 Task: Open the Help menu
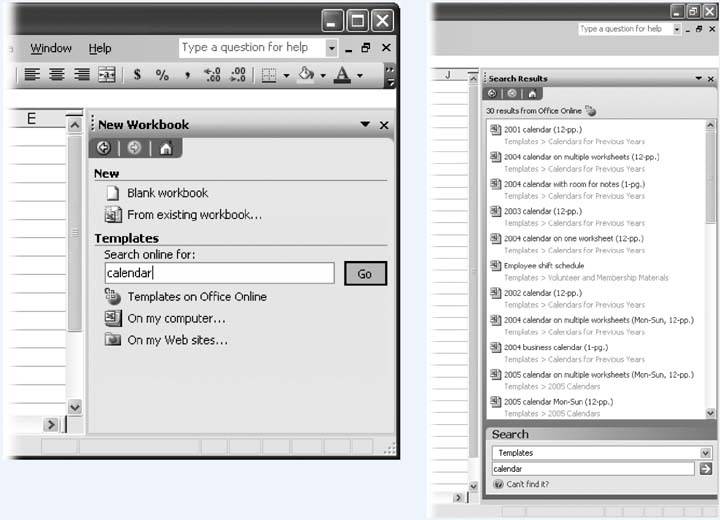click(100, 48)
